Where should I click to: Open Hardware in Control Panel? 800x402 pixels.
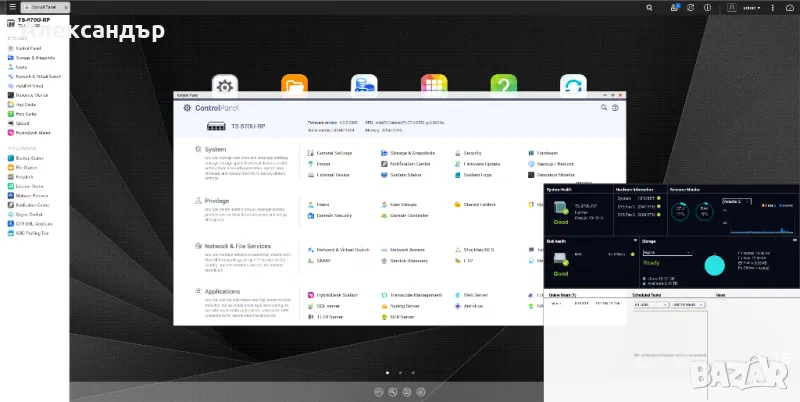(543, 153)
